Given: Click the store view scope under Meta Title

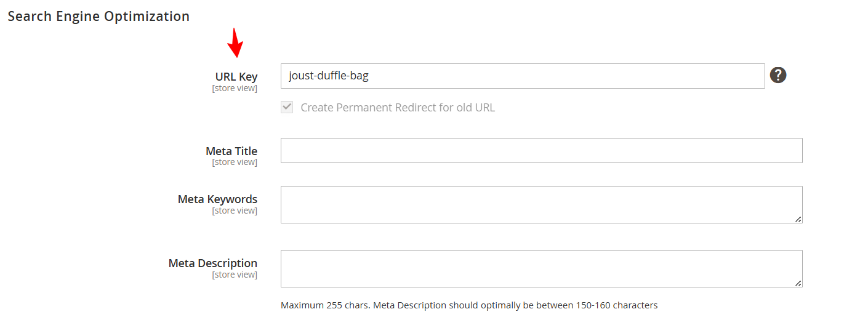Looking at the screenshot, I should click(235, 162).
